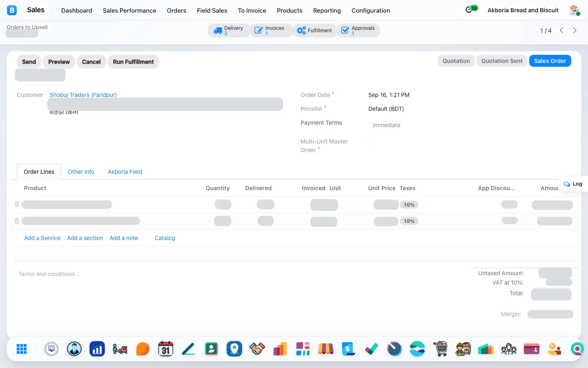Go to the next record arrow
The image size is (588, 368).
pos(575,30)
